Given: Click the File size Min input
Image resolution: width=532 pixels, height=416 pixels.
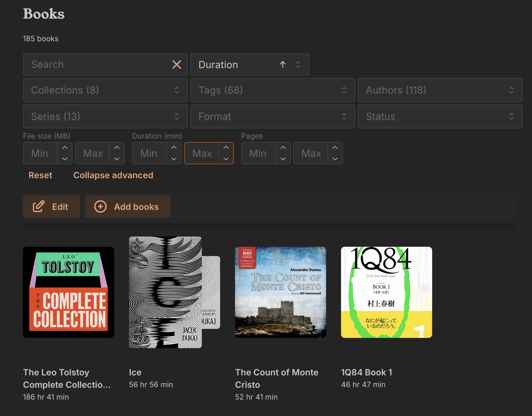Looking at the screenshot, I should tap(40, 153).
